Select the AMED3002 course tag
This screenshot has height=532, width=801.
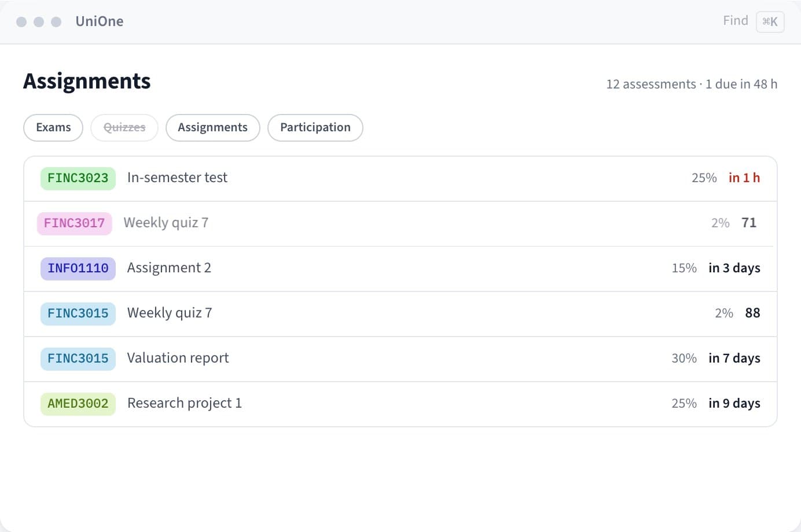78,404
